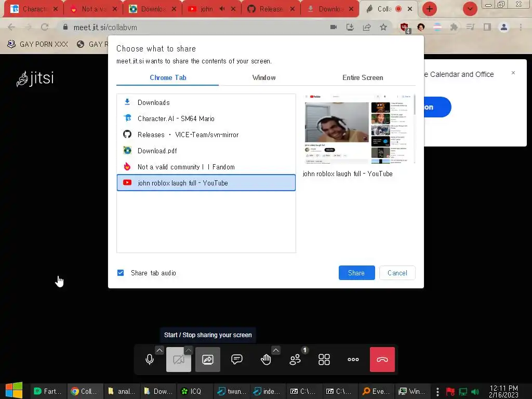The image size is (532, 399).
Task: Show hidden tray icons via taskbar dots
Action: point(437,392)
